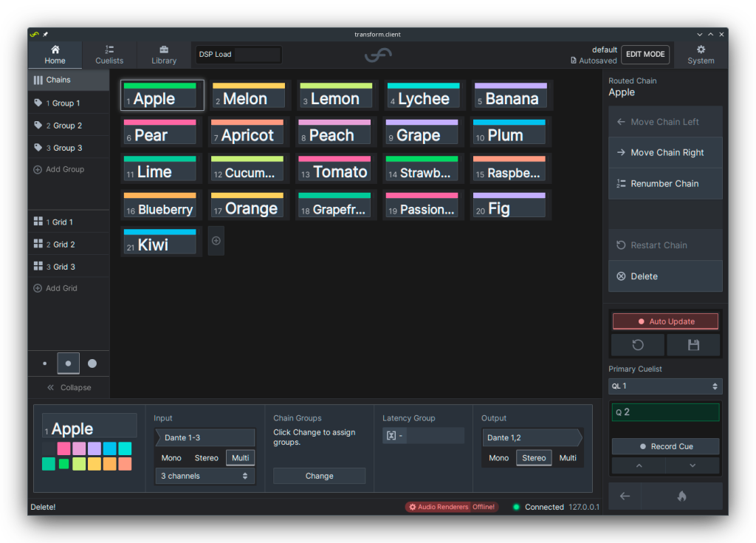Pick the yellow color swatch
The width and height of the screenshot is (756, 543).
tap(94, 464)
